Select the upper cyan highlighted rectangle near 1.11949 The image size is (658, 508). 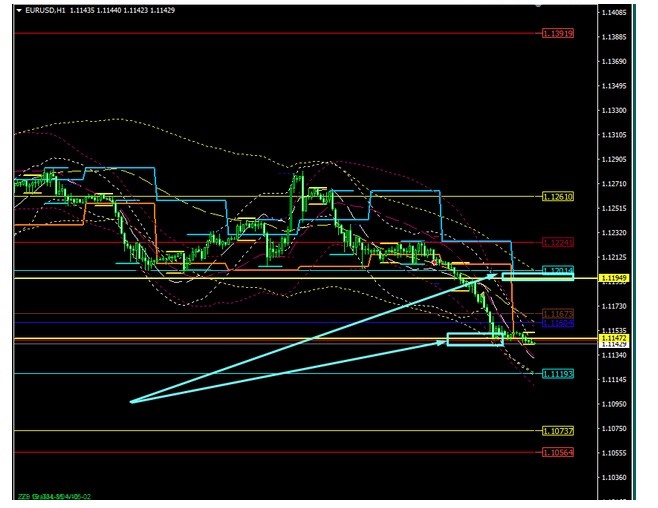click(537, 276)
